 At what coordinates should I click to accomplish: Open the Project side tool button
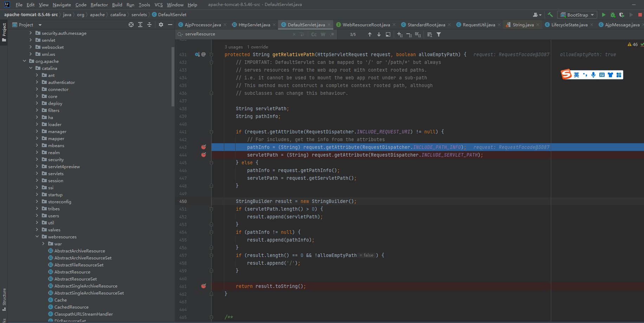coord(4,32)
